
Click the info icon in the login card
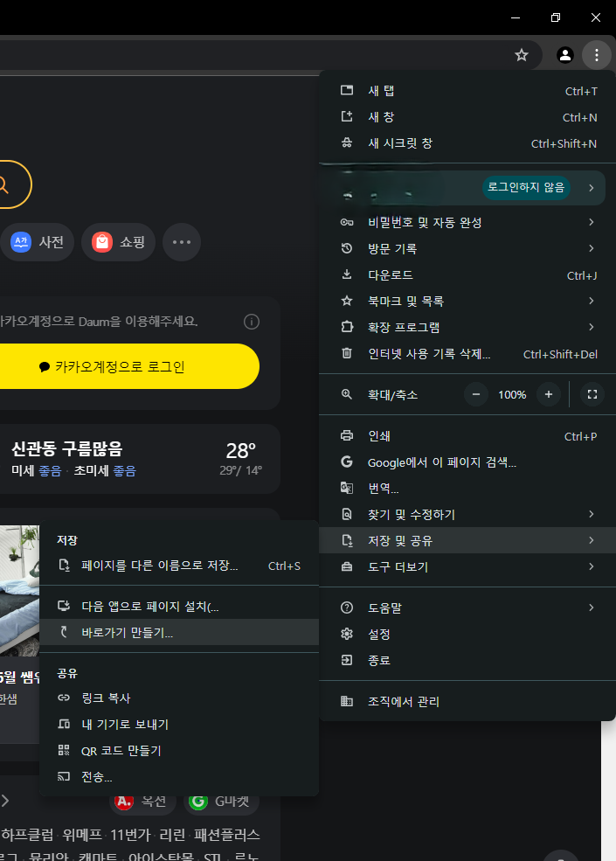click(x=252, y=322)
